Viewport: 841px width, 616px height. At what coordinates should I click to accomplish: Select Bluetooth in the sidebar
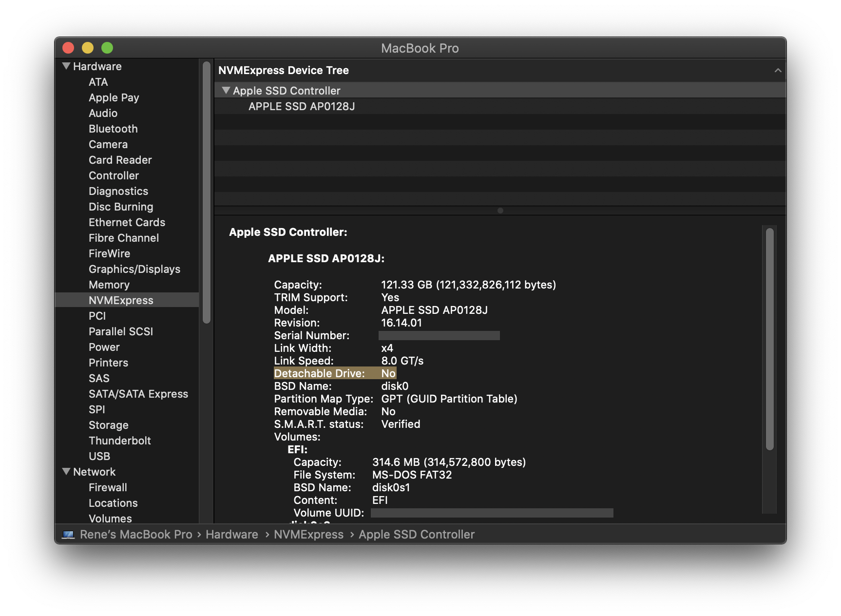pyautogui.click(x=113, y=129)
